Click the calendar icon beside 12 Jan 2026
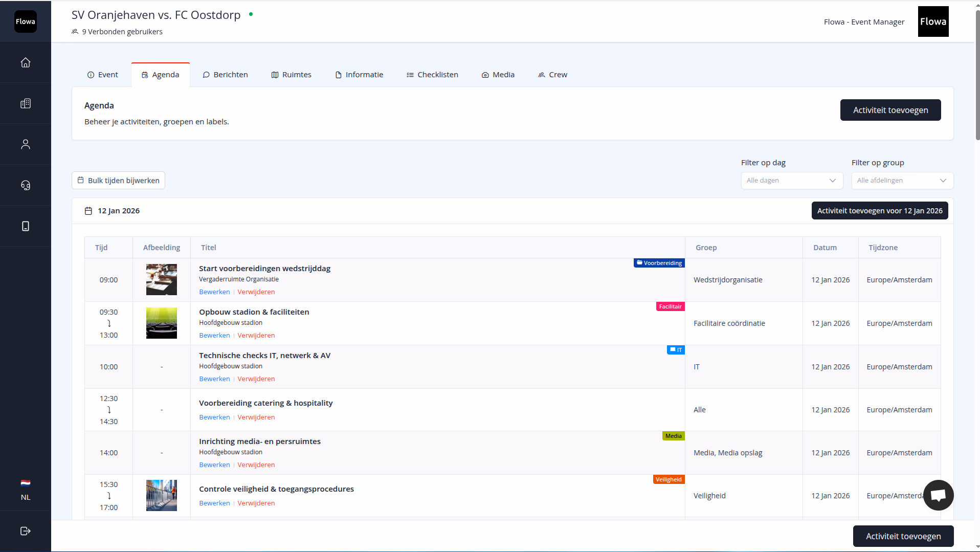This screenshot has width=980, height=552. pos(88,211)
